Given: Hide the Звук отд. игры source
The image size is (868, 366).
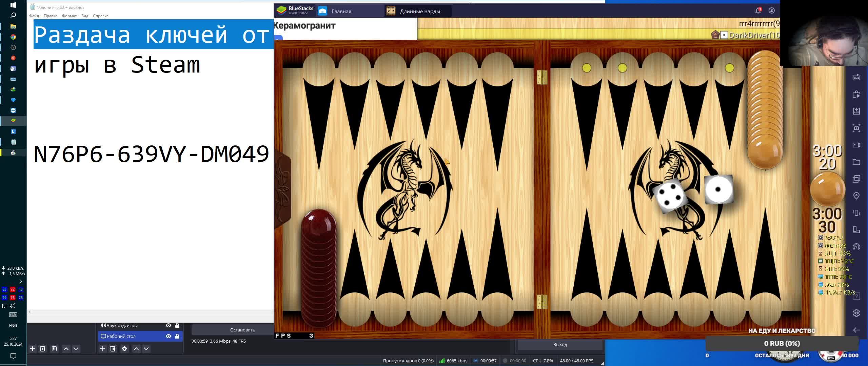Looking at the screenshot, I should (168, 325).
